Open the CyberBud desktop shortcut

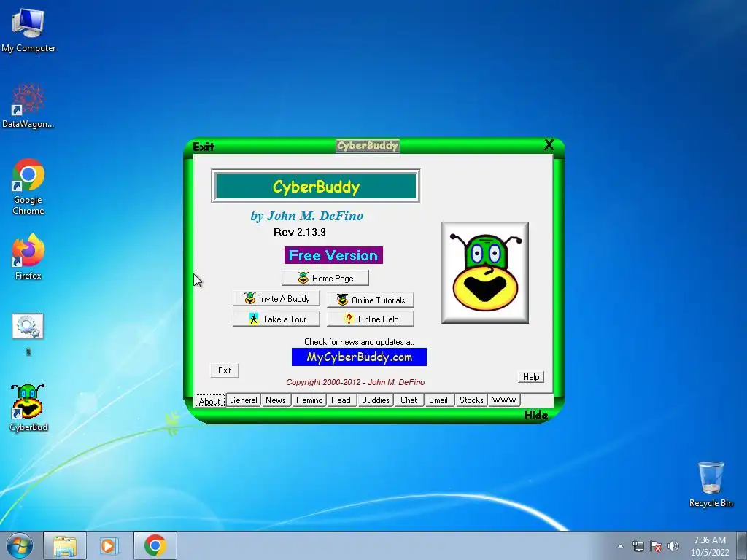pos(28,408)
